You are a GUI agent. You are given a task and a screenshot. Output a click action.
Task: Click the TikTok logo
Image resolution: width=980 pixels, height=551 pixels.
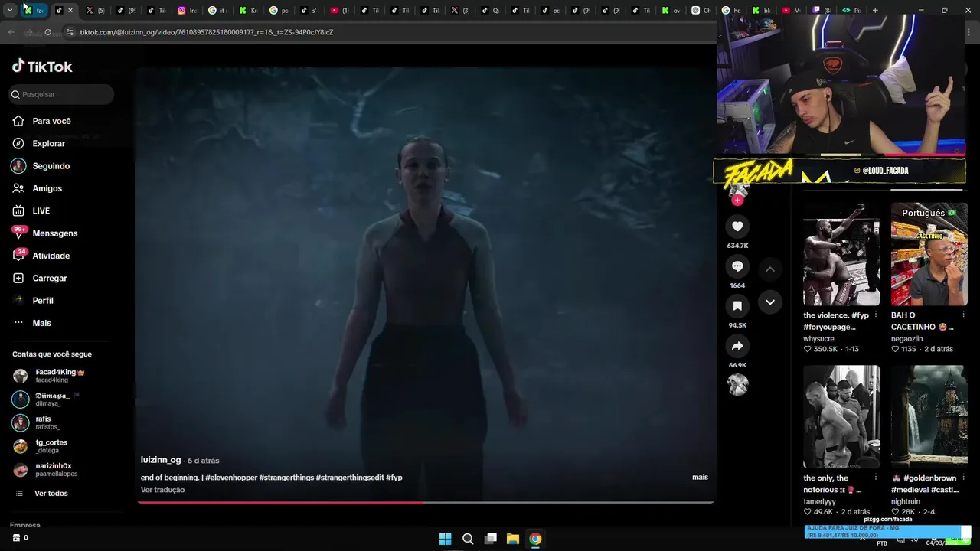(x=42, y=67)
